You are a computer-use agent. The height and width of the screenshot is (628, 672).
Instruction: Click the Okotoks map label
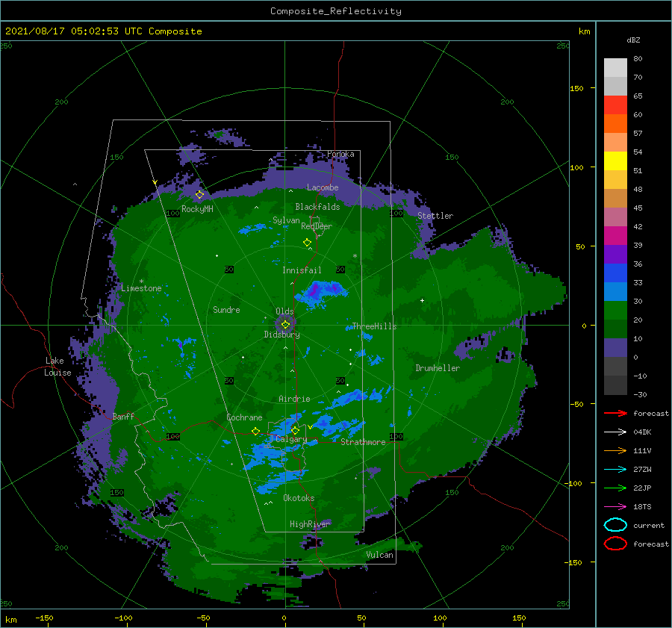(299, 498)
